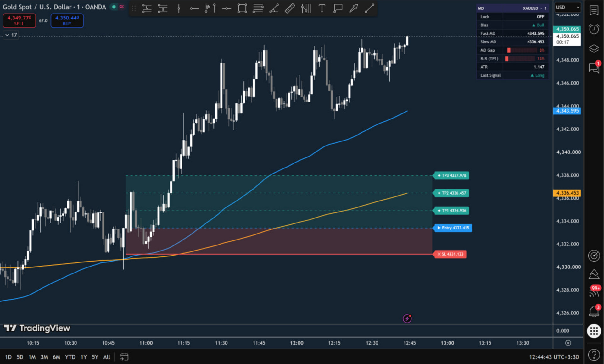Open the Help Center question mark
The height and width of the screenshot is (364, 604).
tap(594, 355)
